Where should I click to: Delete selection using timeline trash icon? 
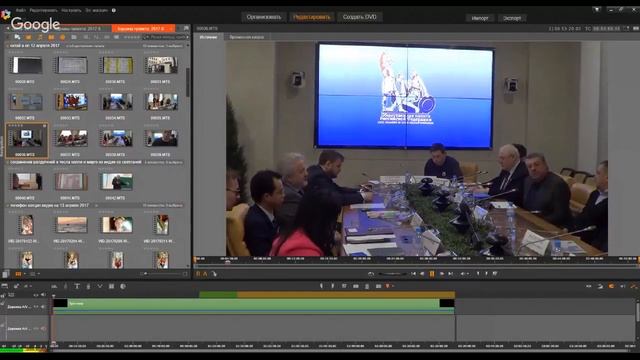(x=367, y=287)
